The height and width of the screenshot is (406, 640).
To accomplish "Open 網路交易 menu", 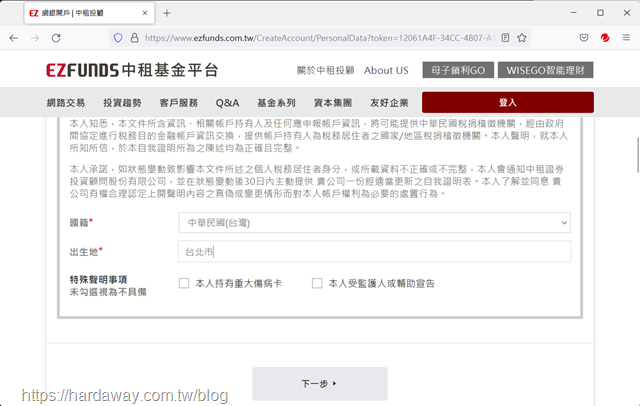I will 66,103.
